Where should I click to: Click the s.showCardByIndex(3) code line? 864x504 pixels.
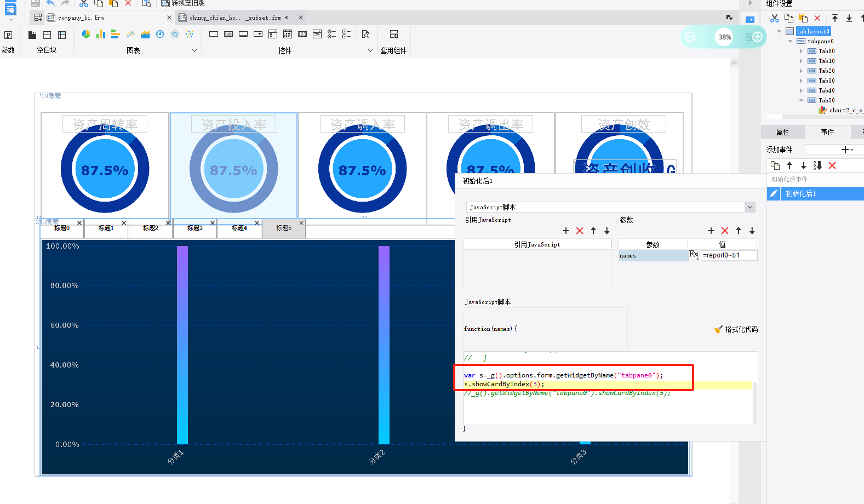[504, 384]
